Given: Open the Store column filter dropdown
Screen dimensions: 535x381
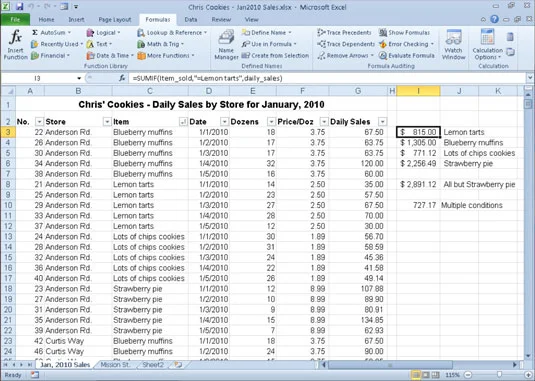Looking at the screenshot, I should tap(107, 122).
